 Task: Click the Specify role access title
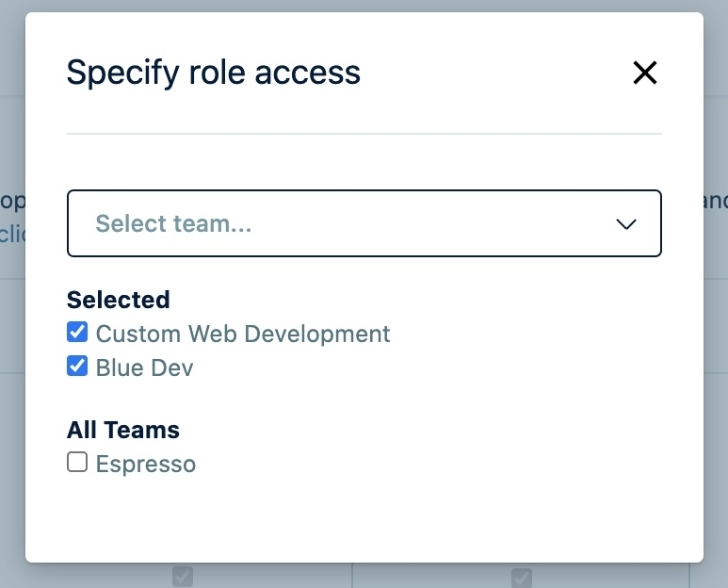pos(213,73)
